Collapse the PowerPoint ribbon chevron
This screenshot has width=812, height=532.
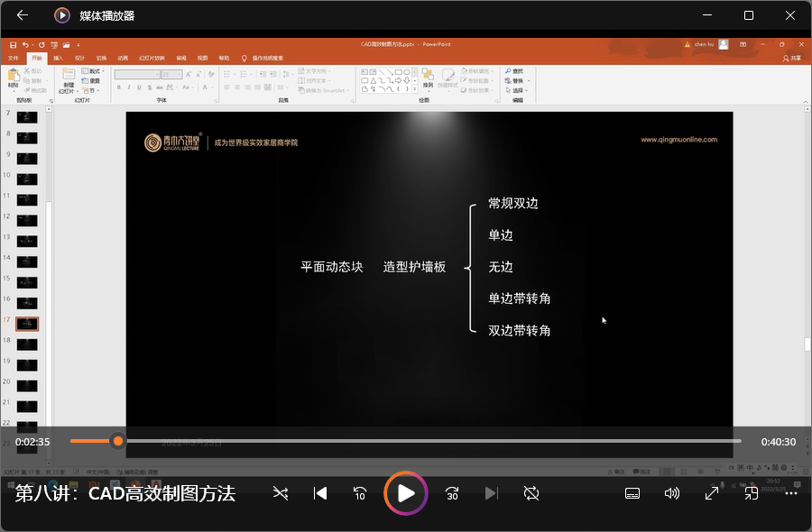pyautogui.click(x=806, y=101)
